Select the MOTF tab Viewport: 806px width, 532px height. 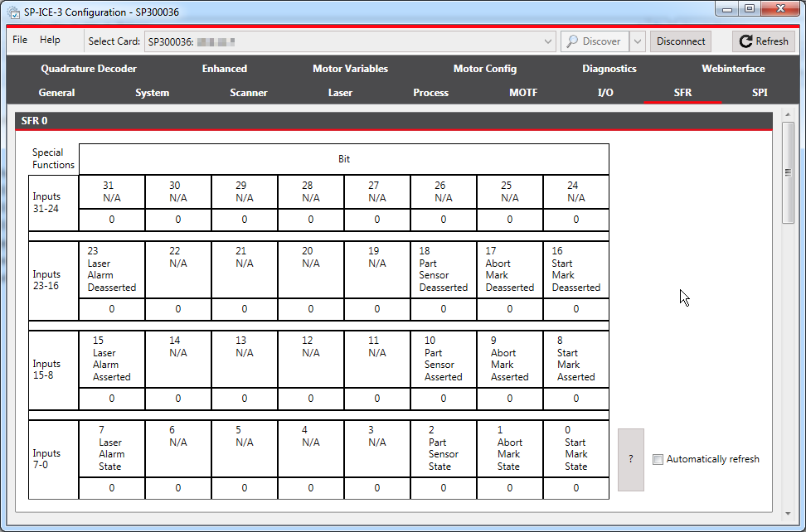click(523, 93)
